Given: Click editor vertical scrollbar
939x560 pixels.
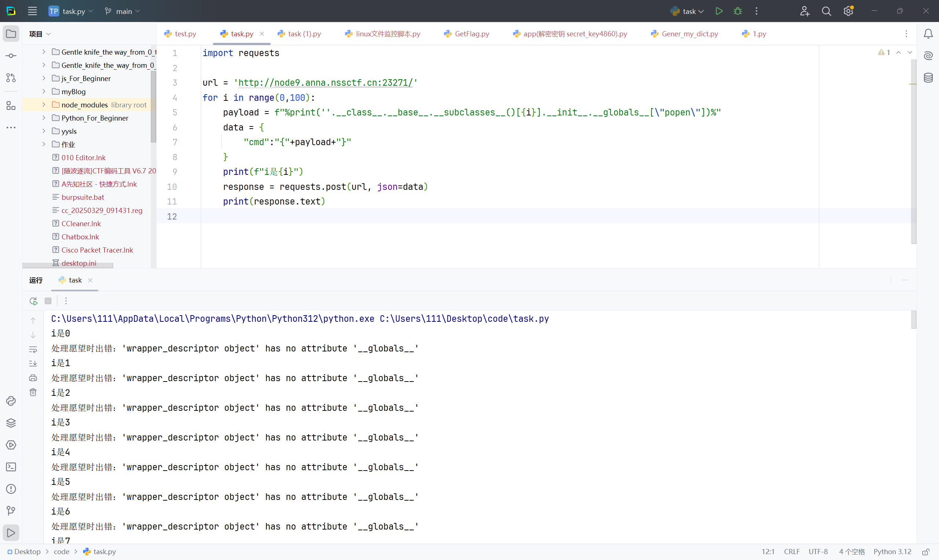Looking at the screenshot, I should coord(914,151).
